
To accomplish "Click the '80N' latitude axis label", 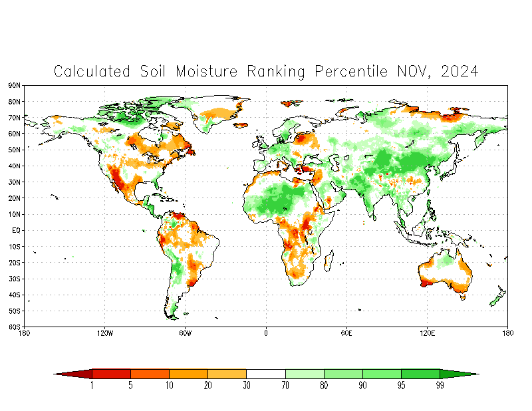I will pos(15,102).
